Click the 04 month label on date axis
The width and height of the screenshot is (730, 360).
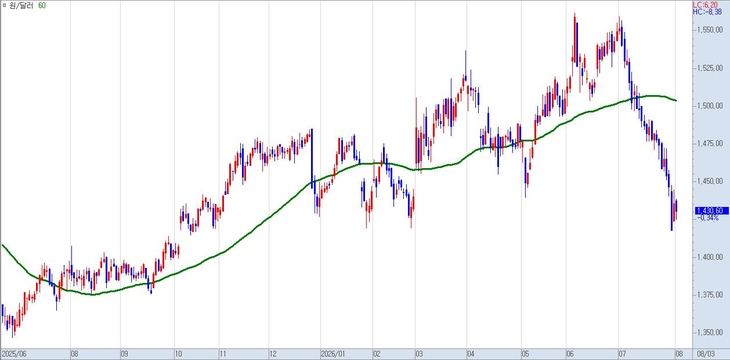pos(470,353)
